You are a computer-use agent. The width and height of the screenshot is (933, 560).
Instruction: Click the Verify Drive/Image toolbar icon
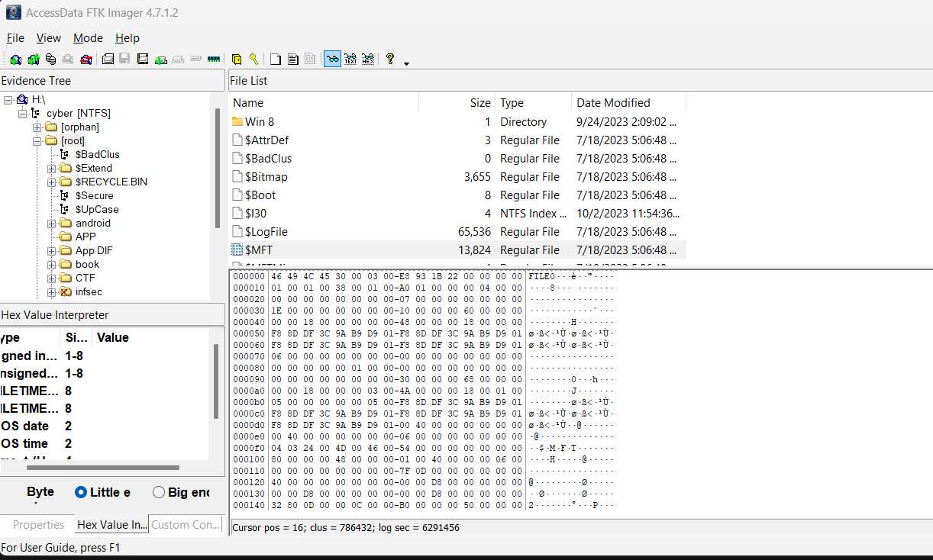coord(196,60)
